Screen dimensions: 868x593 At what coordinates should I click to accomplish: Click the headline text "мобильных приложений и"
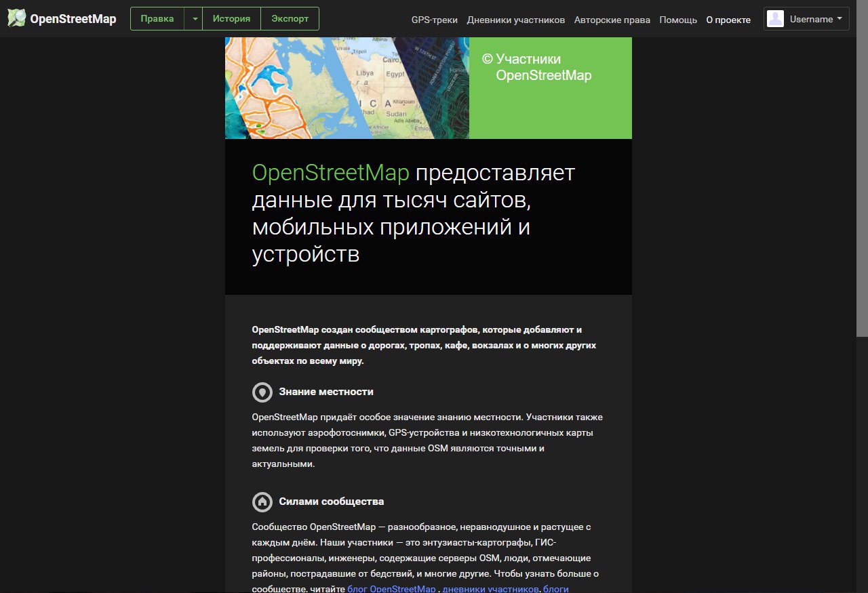click(391, 227)
